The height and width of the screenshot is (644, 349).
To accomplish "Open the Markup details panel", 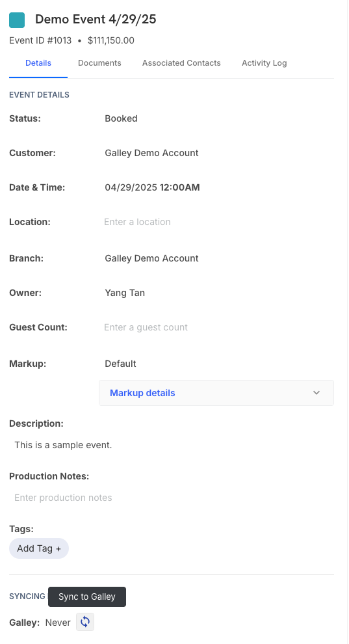I will pyautogui.click(x=216, y=393).
